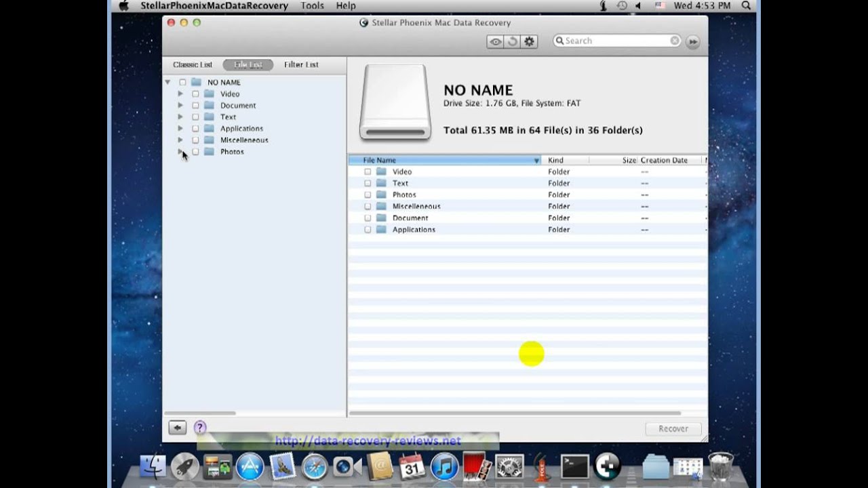Viewport: 868px width, 488px height.
Task: Expand the Video folder in tree
Action: [x=180, y=94]
